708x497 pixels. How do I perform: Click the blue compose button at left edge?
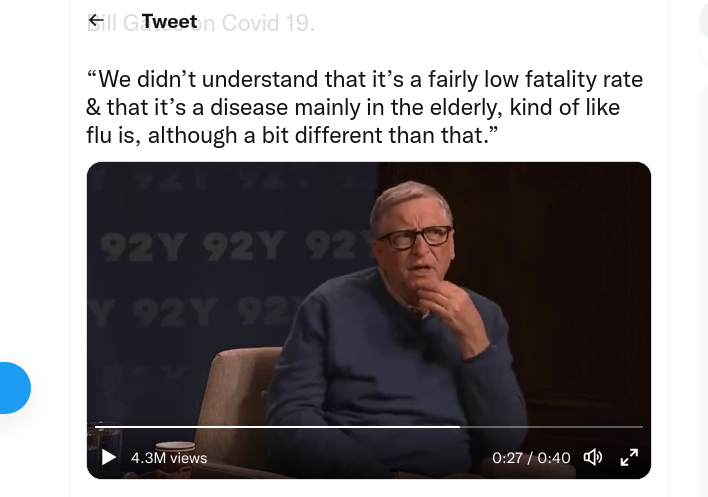point(13,388)
